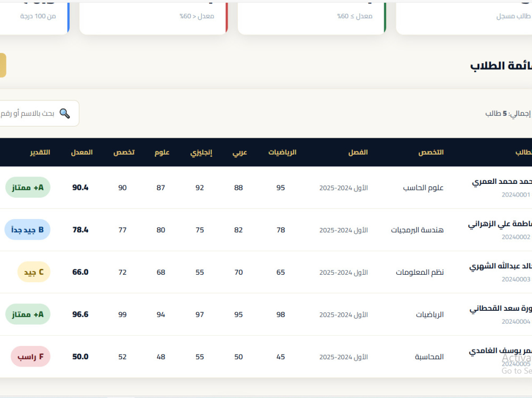Click the yellow button beside the list heading
This screenshot has width=532, height=398.
(x=3, y=65)
